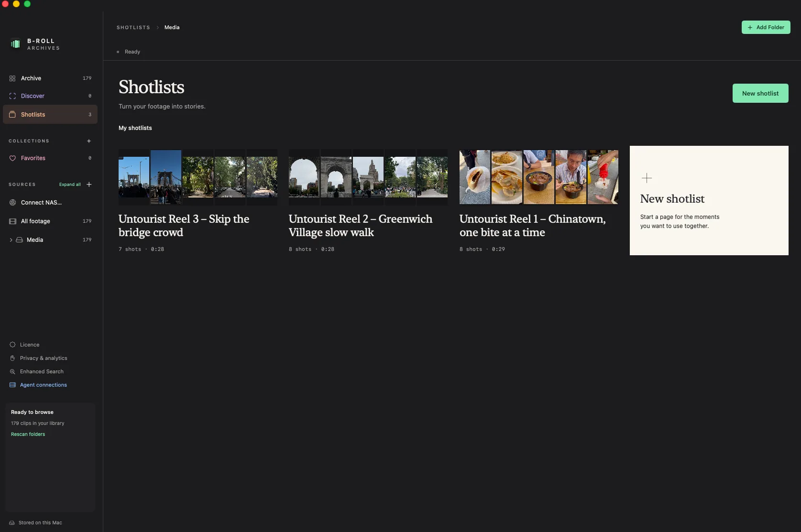Click the title Untourist Reel 1 – Chinatown
The height and width of the screenshot is (532, 801).
point(533,226)
